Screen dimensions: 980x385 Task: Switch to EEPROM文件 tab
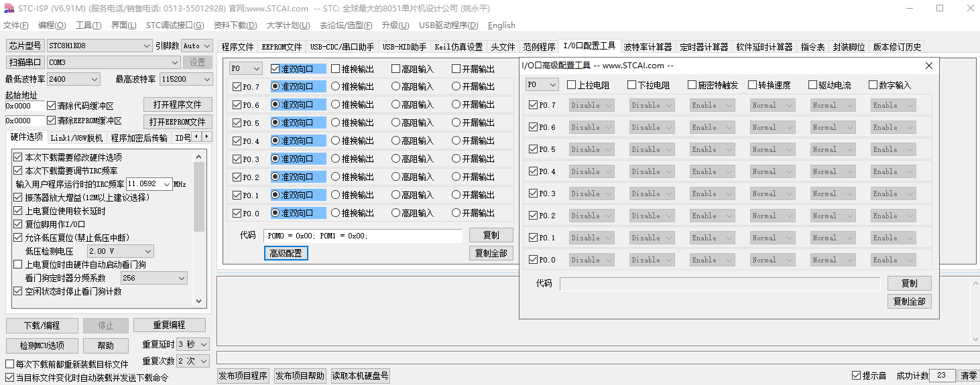pyautogui.click(x=282, y=47)
